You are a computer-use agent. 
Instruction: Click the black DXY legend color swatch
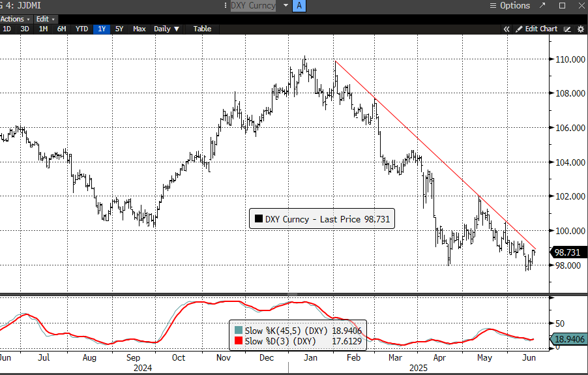(258, 218)
